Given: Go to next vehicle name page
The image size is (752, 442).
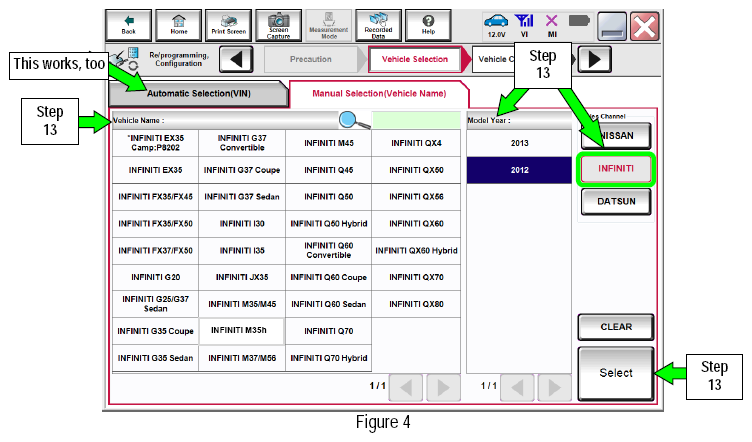Looking at the screenshot, I should [444, 387].
